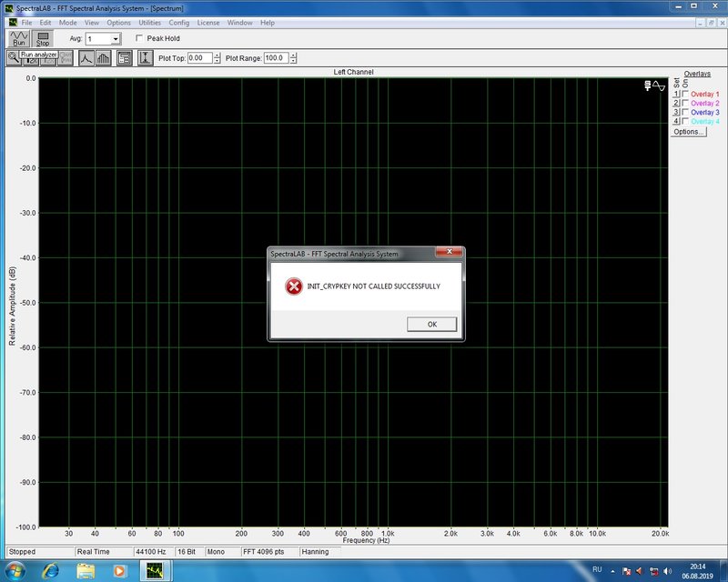Open Windows Media Player from the taskbar
This screenshot has width=728, height=582.
(119, 570)
